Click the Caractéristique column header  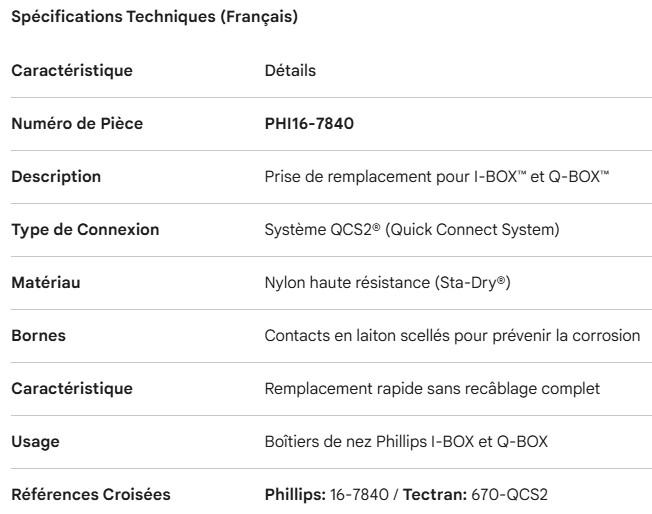(x=71, y=71)
